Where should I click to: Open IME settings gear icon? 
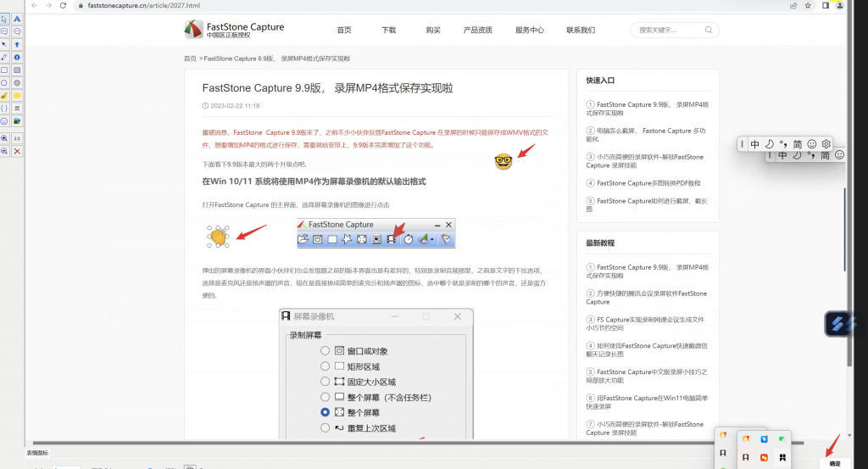point(826,144)
